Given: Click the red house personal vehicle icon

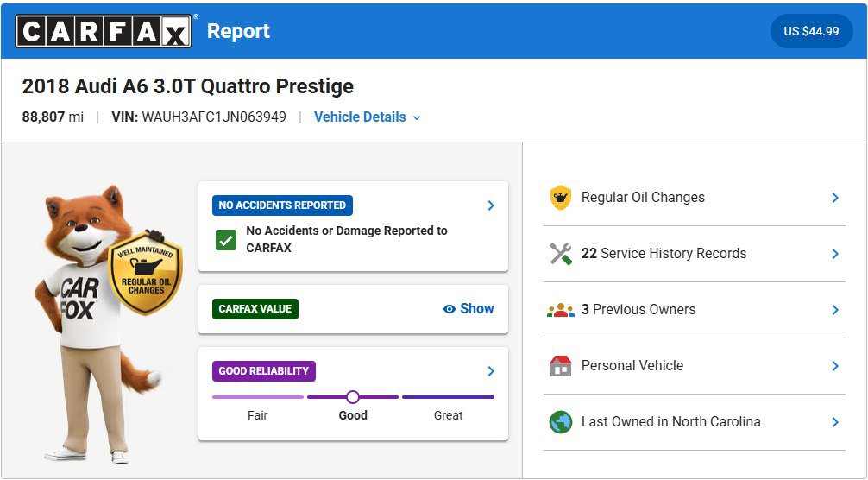Looking at the screenshot, I should [x=561, y=366].
